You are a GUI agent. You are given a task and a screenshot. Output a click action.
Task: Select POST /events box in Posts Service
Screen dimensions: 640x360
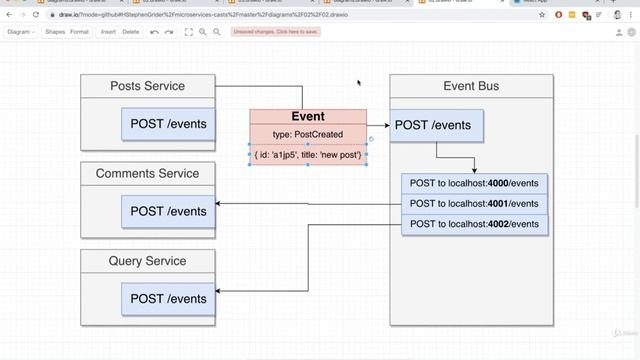(x=168, y=124)
